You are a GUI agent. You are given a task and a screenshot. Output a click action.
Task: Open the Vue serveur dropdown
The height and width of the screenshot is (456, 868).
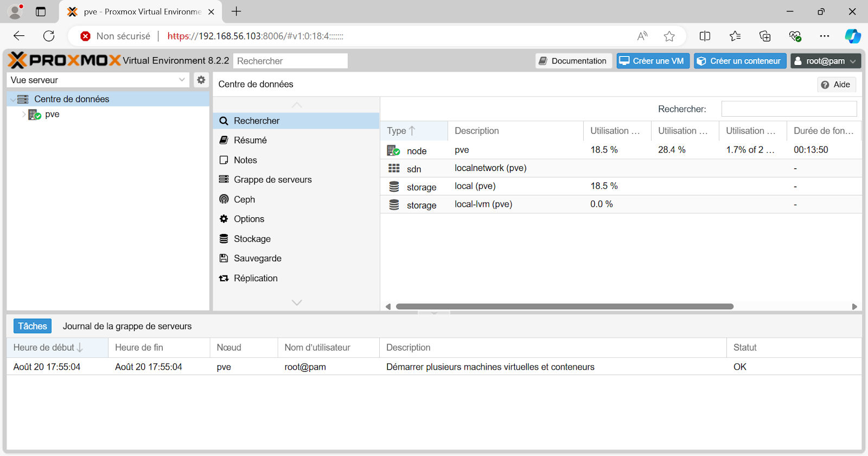point(98,80)
